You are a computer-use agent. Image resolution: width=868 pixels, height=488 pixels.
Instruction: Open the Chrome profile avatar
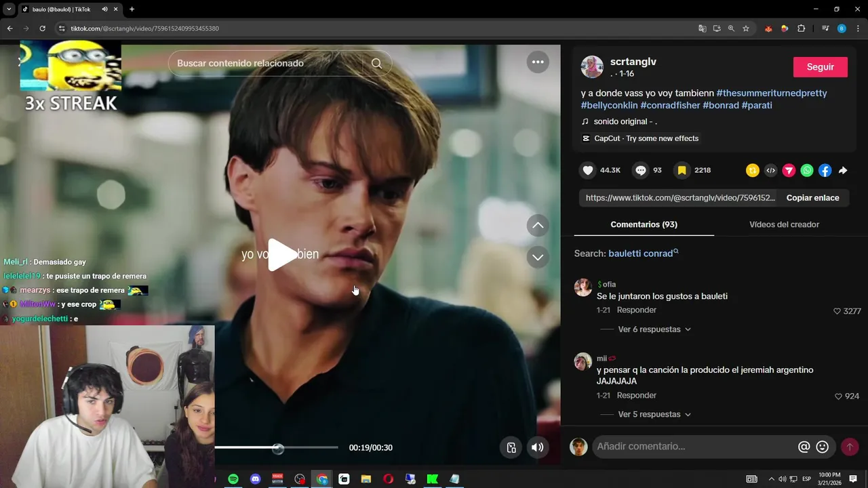pyautogui.click(x=842, y=28)
